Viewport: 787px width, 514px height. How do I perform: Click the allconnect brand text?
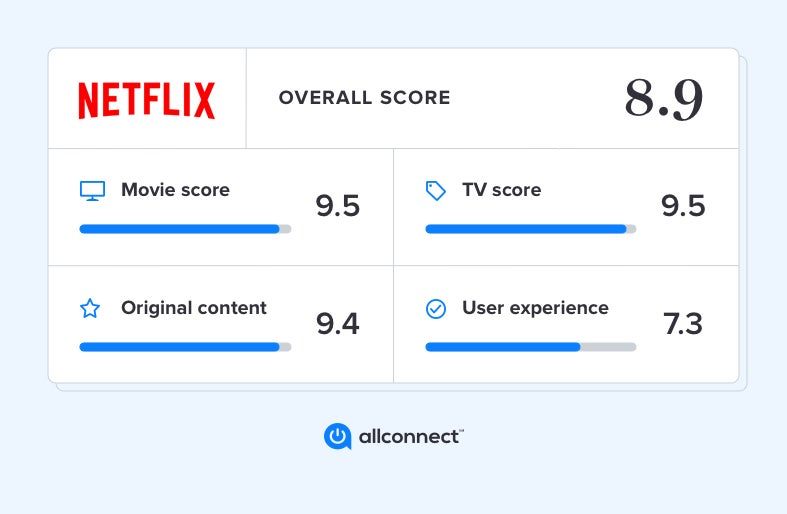pos(411,437)
